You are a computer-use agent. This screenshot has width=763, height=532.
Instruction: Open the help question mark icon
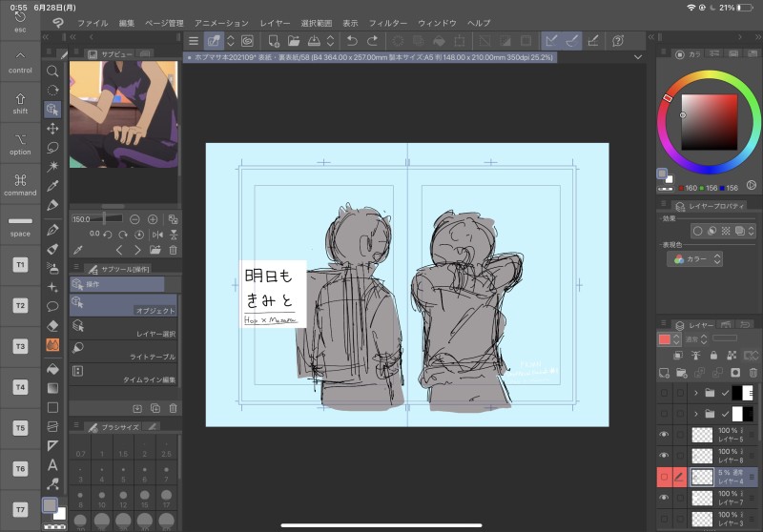(618, 41)
